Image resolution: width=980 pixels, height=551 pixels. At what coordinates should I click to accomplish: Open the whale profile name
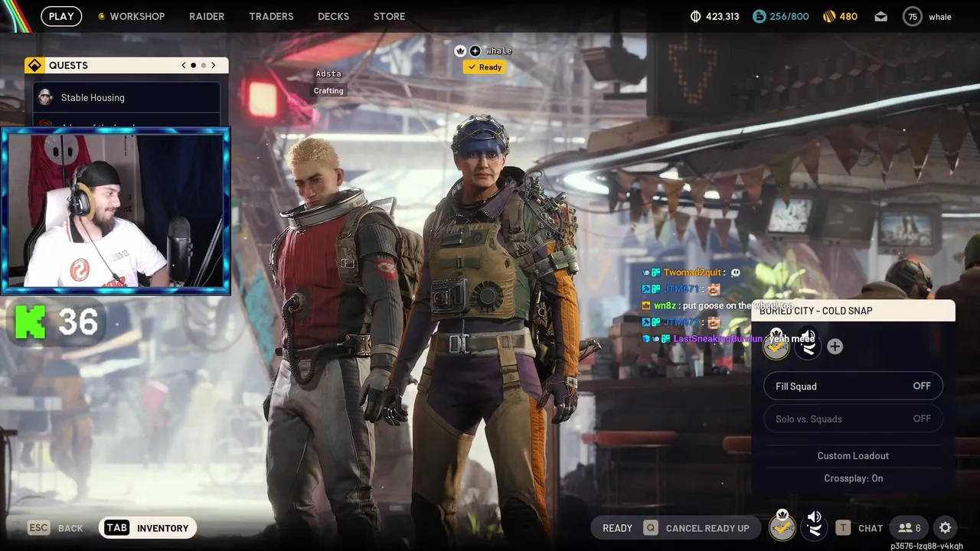pos(940,17)
